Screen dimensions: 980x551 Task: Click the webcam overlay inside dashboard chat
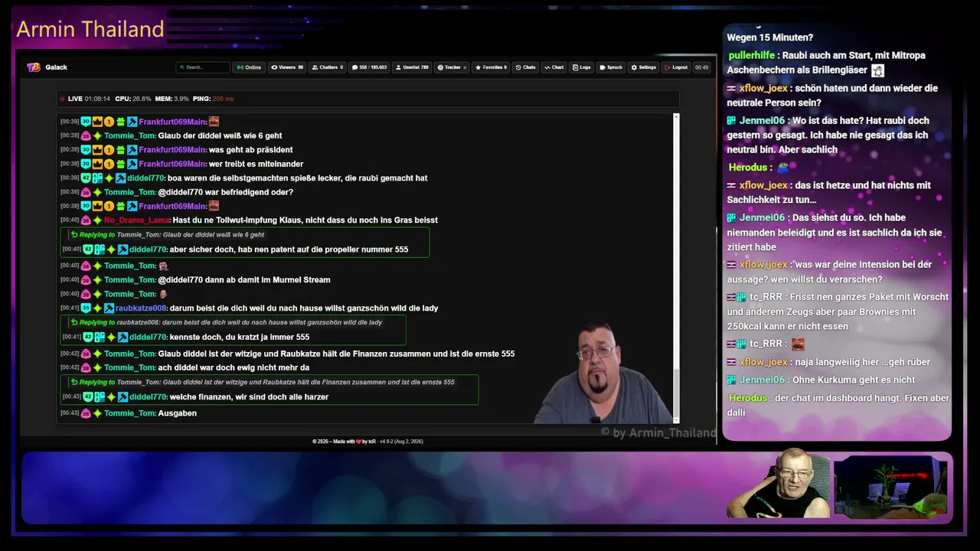603,370
